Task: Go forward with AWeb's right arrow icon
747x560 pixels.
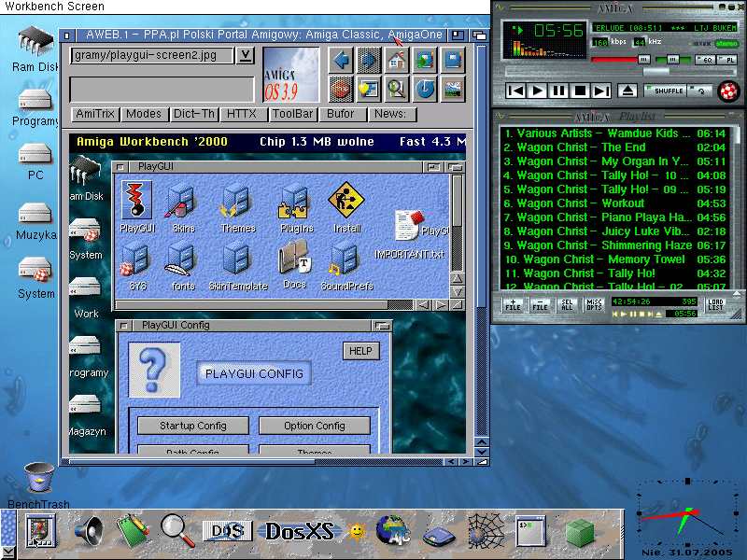Action: tap(369, 60)
